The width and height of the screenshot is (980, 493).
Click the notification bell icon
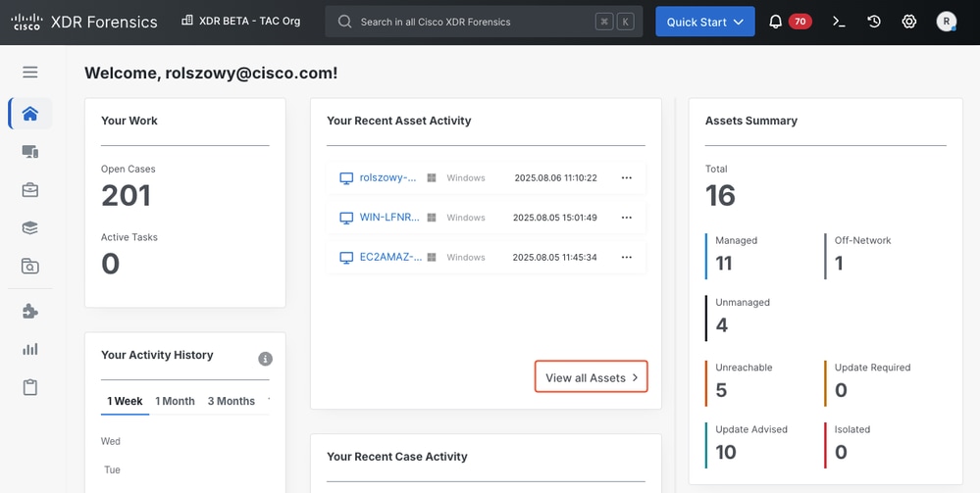pyautogui.click(x=775, y=22)
